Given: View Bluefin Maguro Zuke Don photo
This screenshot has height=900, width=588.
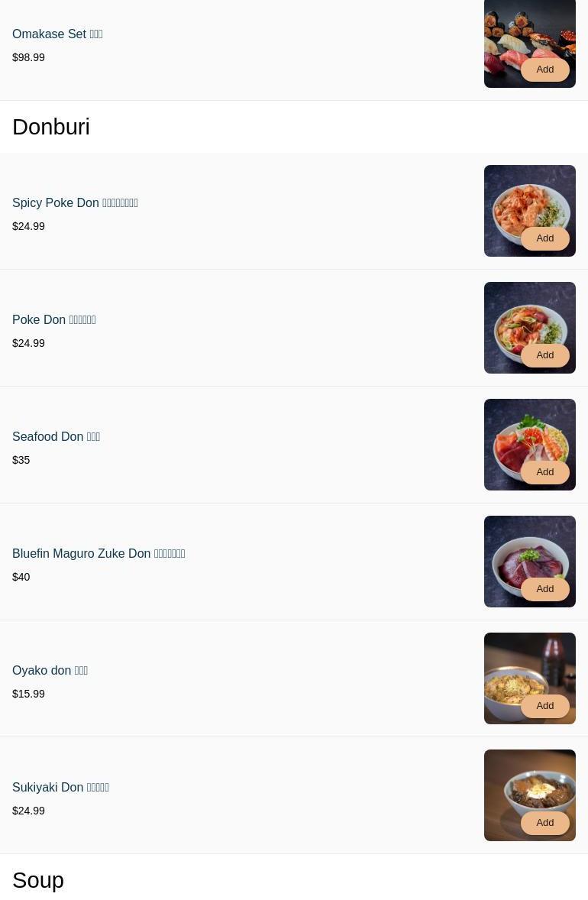Looking at the screenshot, I should click(529, 549).
